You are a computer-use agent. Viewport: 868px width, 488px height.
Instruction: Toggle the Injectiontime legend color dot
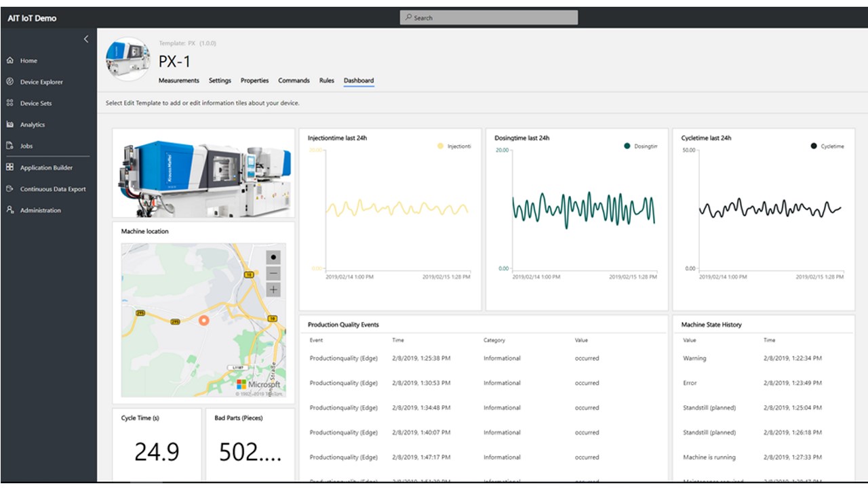(440, 146)
